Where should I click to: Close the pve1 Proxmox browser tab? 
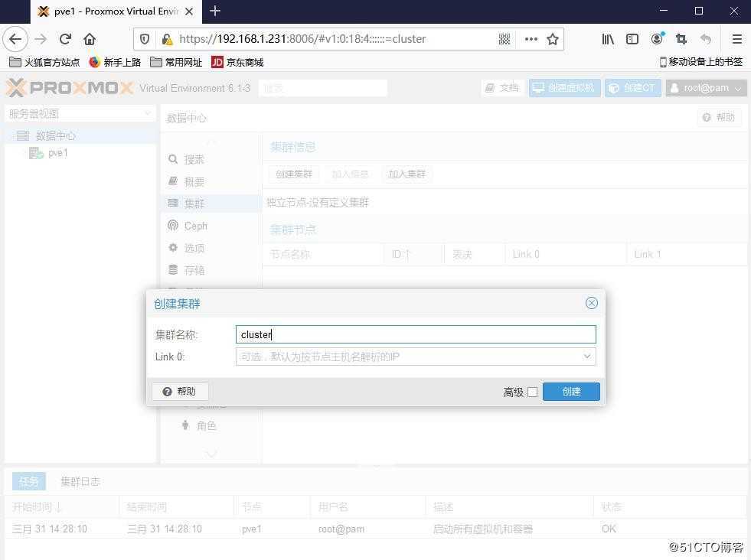tap(189, 11)
